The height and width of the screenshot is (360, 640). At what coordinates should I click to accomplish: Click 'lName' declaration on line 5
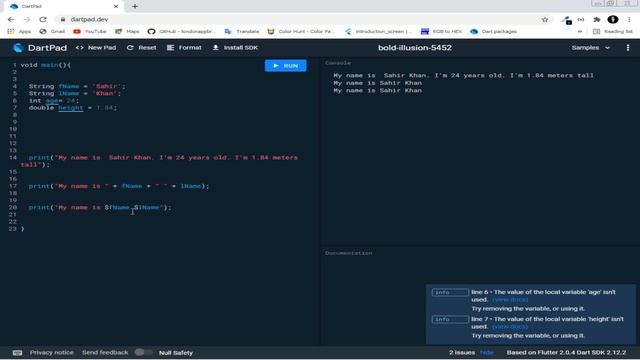click(69, 93)
